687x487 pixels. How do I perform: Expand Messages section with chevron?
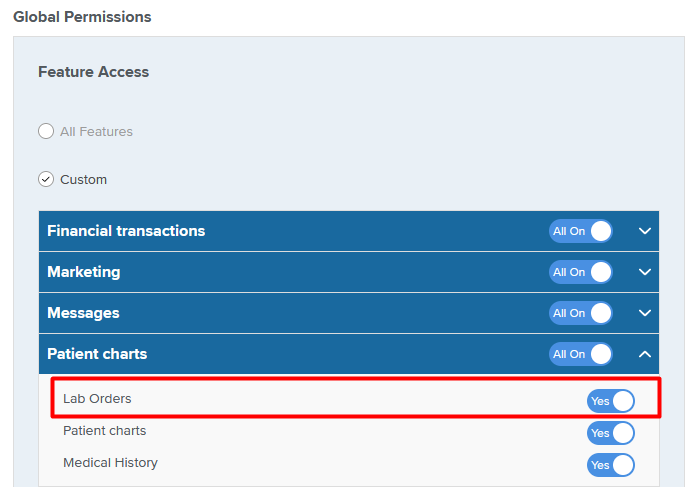645,313
